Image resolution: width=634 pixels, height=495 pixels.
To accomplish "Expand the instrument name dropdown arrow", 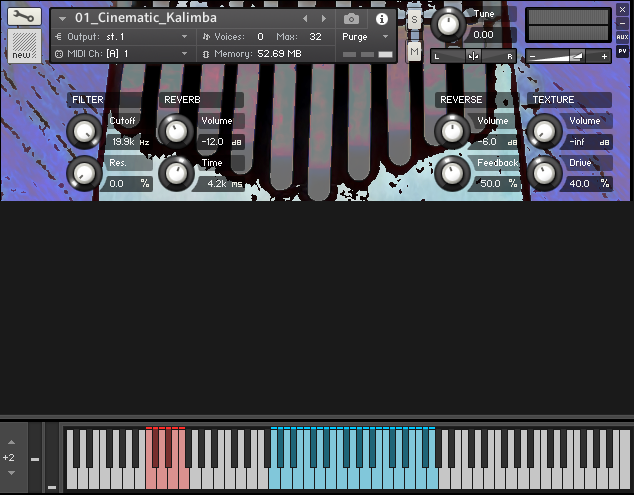I will click(62, 19).
